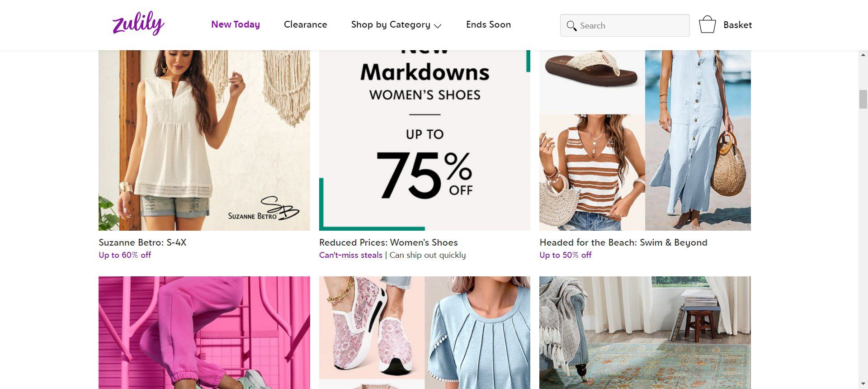The image size is (868, 389).
Task: Click the Suzanne Betro white top image
Action: point(204,140)
